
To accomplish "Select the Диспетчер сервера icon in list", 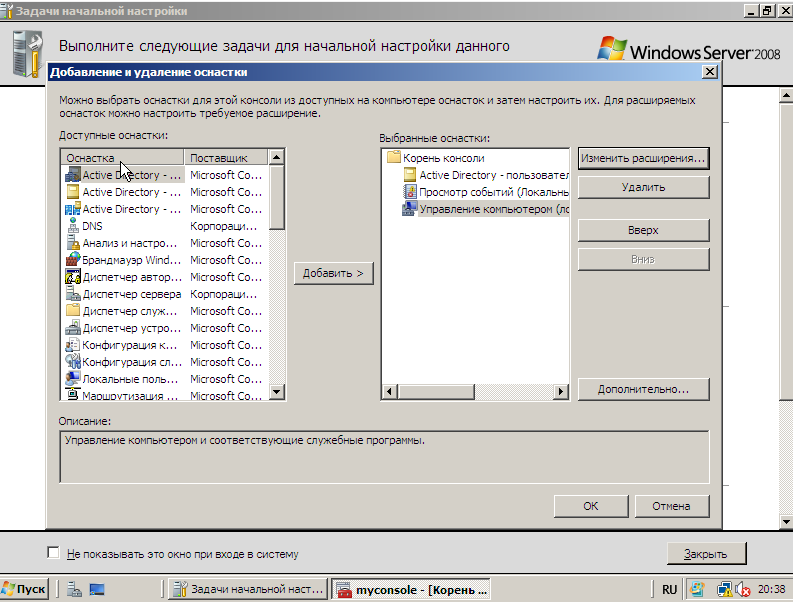I will (x=73, y=294).
